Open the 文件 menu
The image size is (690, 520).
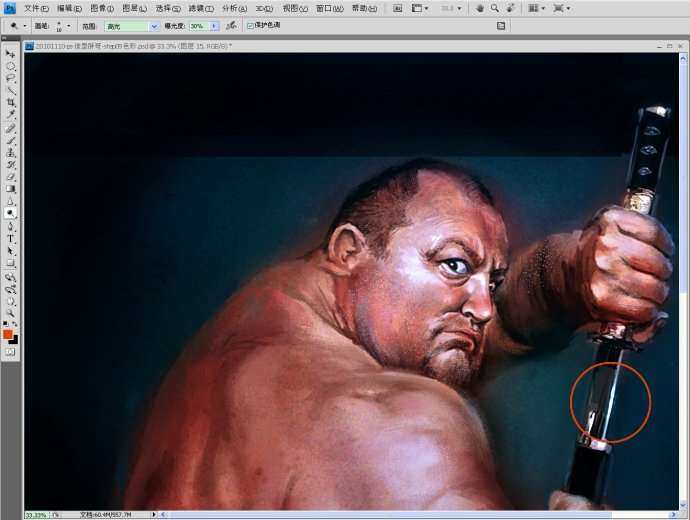tap(37, 8)
